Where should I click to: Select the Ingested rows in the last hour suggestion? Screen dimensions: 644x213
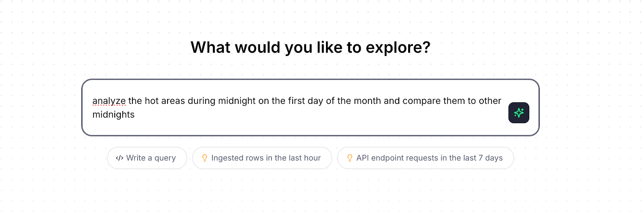click(x=266, y=158)
